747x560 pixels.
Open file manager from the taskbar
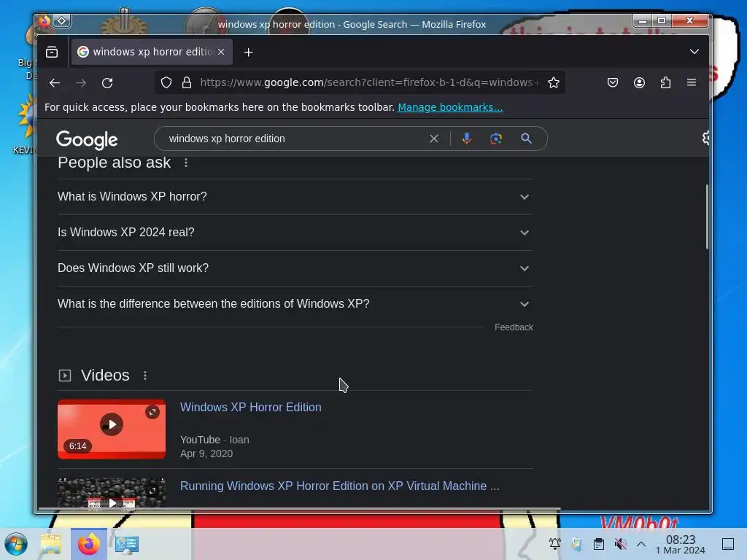coord(51,544)
